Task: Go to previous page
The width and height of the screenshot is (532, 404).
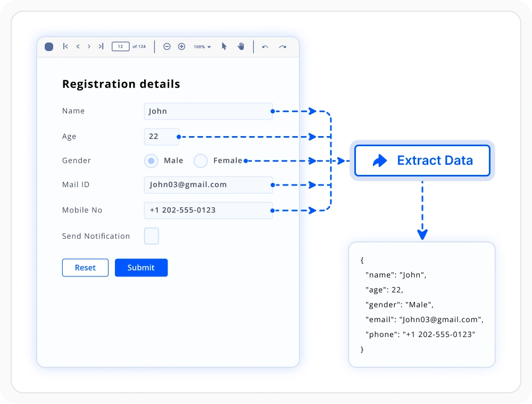Action: coord(78,46)
